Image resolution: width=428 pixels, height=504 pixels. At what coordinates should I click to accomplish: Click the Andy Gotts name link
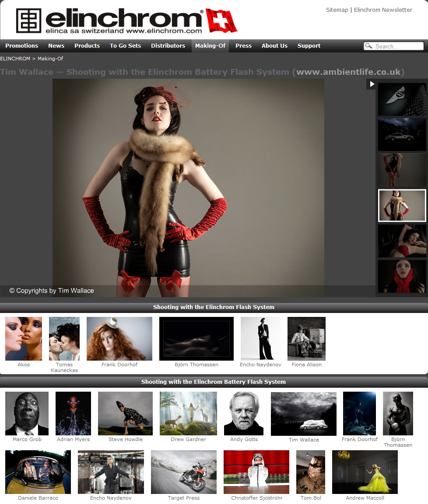(x=244, y=439)
